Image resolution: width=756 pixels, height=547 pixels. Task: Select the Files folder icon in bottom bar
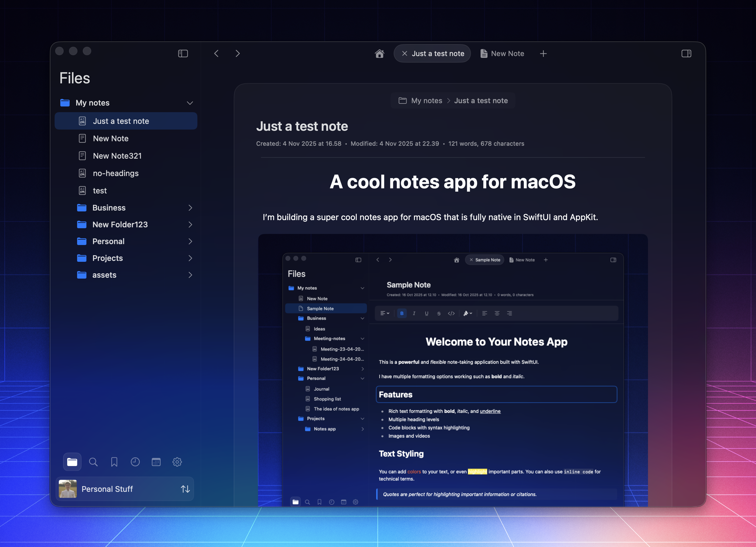pyautogui.click(x=72, y=462)
